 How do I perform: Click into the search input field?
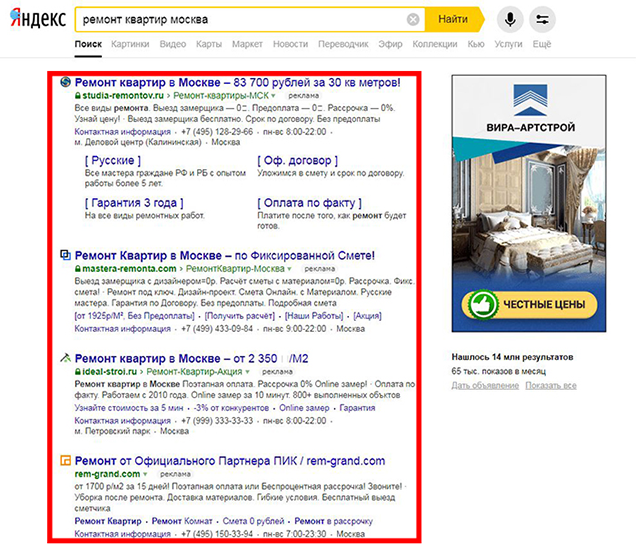tap(240, 19)
